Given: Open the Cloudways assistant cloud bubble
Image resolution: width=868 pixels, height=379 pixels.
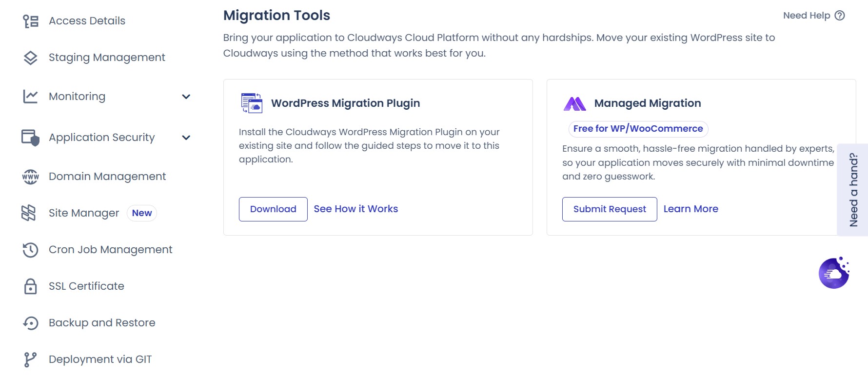Looking at the screenshot, I should 834,273.
